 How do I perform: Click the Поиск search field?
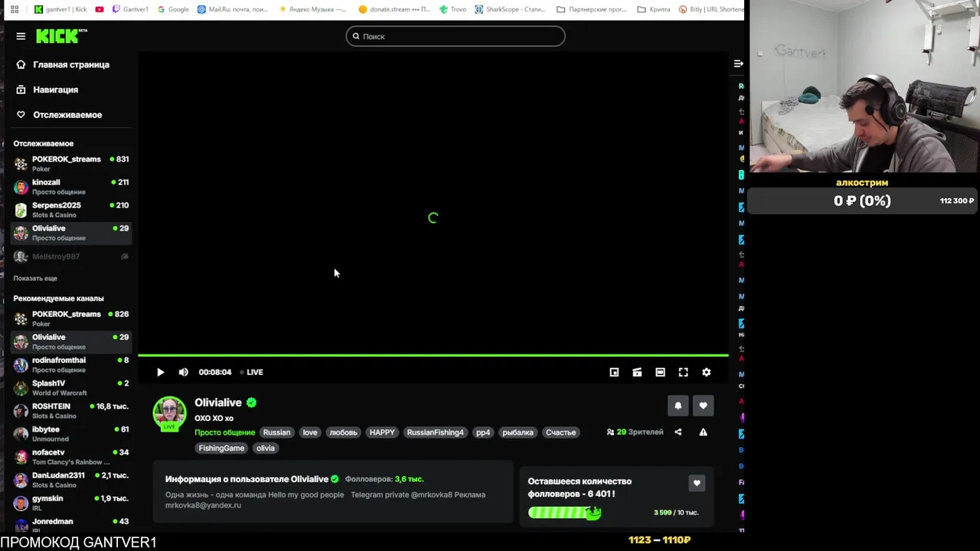point(456,36)
